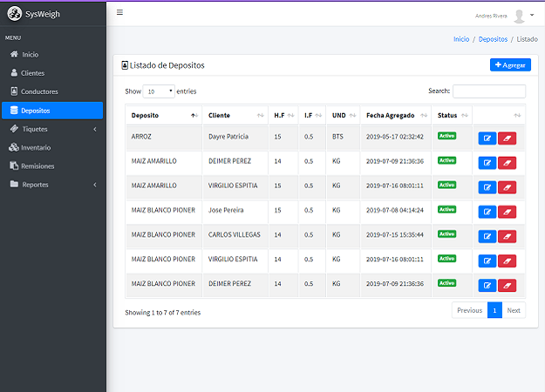Select Conductores in the sidebar menu
Image resolution: width=545 pixels, height=392 pixels.
(39, 91)
